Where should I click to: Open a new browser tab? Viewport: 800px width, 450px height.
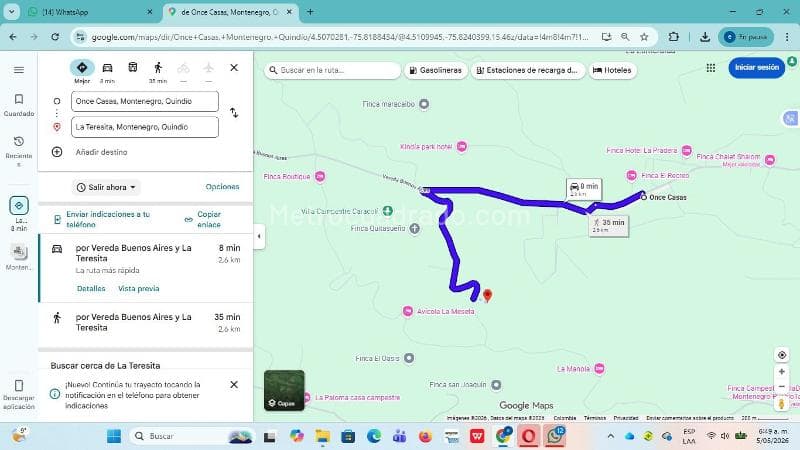310,12
